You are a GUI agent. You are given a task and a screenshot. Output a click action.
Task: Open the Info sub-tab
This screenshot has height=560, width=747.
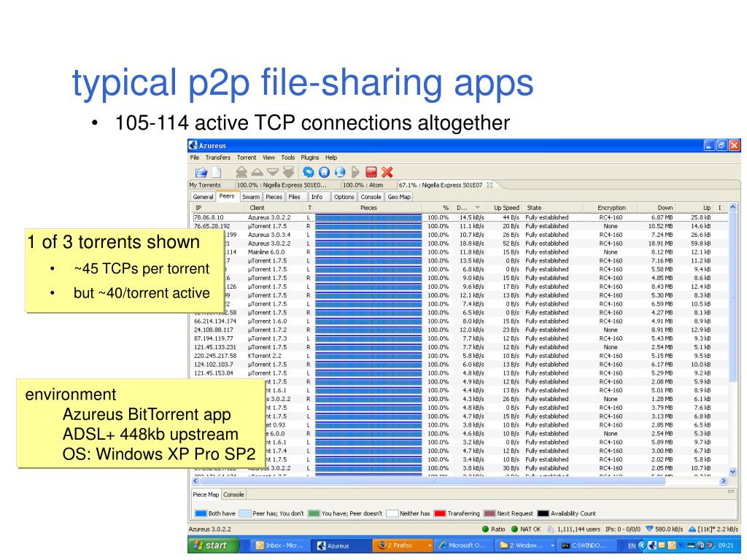pyautogui.click(x=317, y=197)
